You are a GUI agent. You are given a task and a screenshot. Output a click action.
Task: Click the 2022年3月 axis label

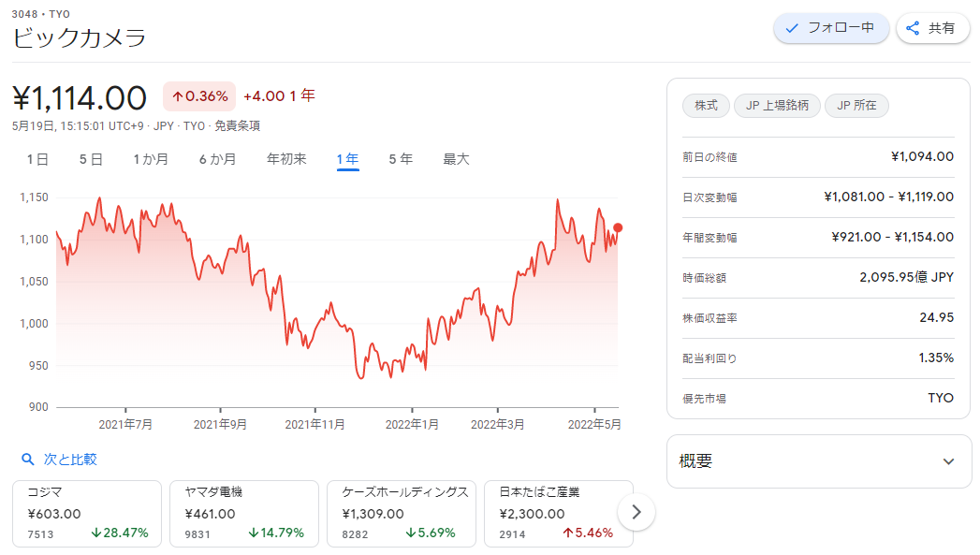tap(498, 424)
